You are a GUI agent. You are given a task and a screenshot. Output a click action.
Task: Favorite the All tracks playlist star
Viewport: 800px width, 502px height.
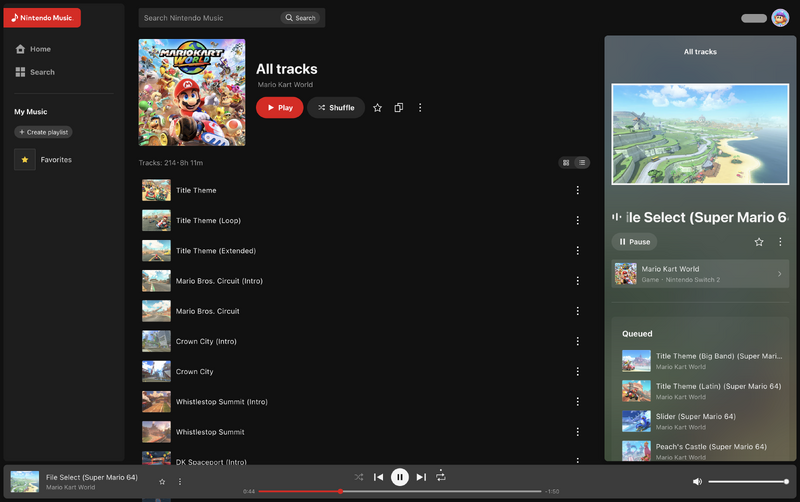(377, 108)
